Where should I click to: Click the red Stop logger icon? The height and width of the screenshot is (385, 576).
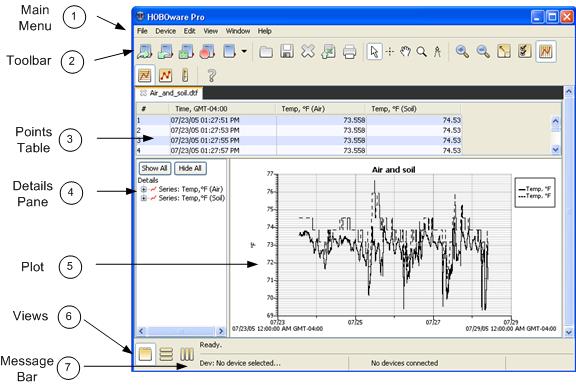coord(207,51)
